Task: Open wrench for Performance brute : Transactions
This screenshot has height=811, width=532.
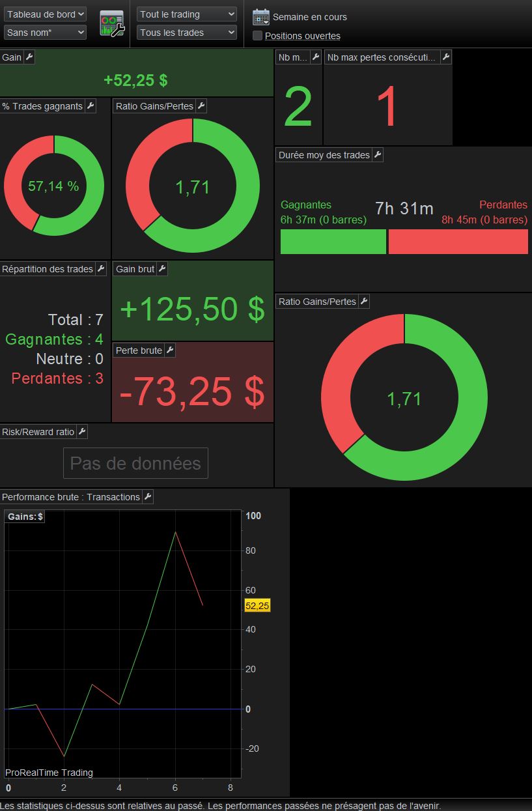Action: [x=148, y=497]
